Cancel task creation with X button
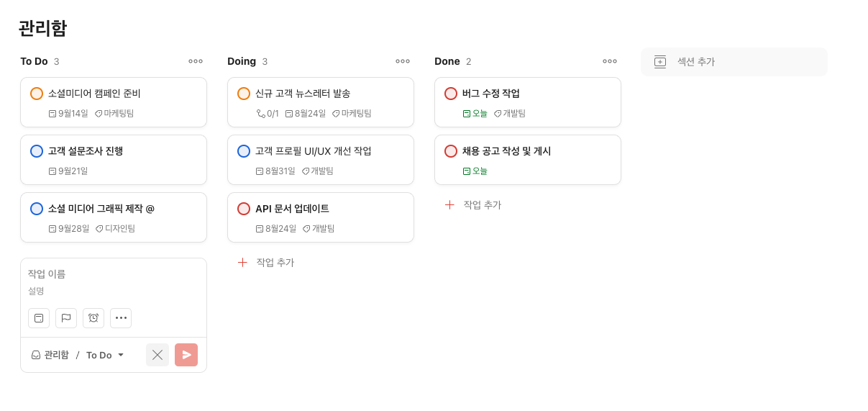 coord(157,355)
